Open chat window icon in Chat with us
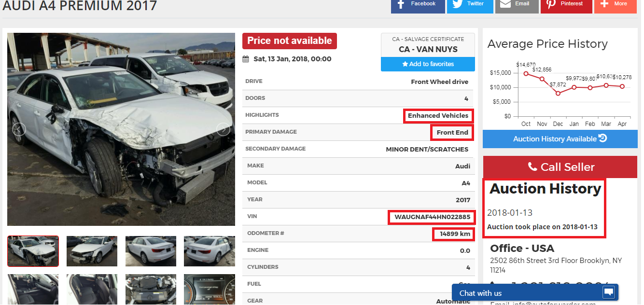 click(608, 292)
